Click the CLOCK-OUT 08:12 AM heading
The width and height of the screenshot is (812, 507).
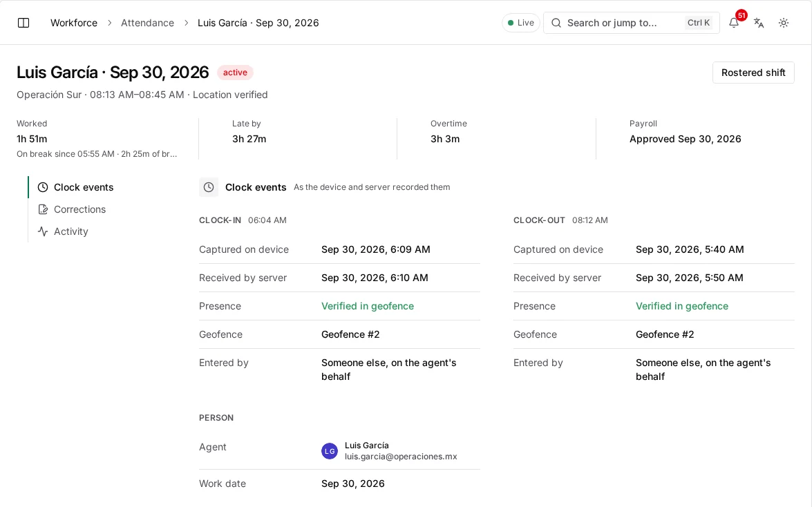tap(560, 220)
